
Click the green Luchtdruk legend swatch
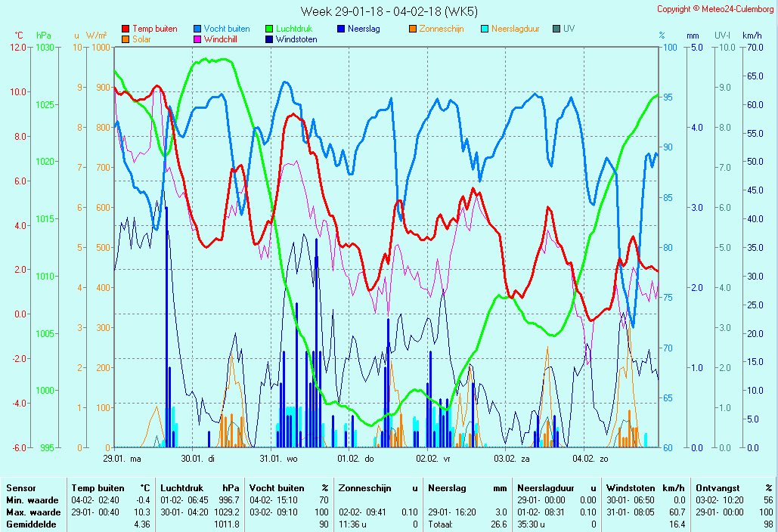[269, 29]
